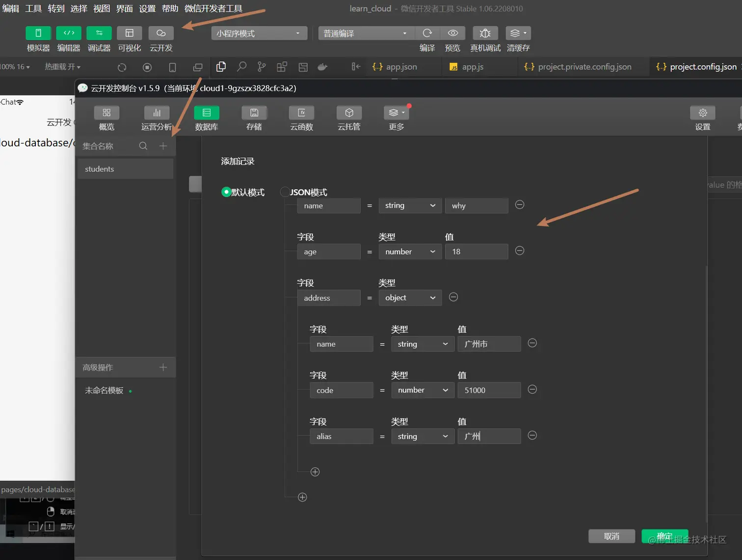Image resolution: width=742 pixels, height=560 pixels.
Task: Open the 工具 menu
Action: pyautogui.click(x=33, y=8)
